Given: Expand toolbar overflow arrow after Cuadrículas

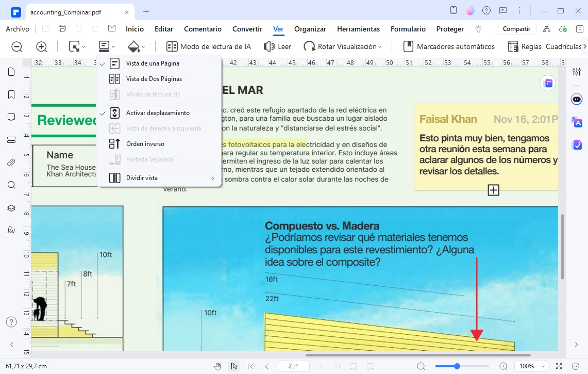Looking at the screenshot, I should tap(584, 46).
